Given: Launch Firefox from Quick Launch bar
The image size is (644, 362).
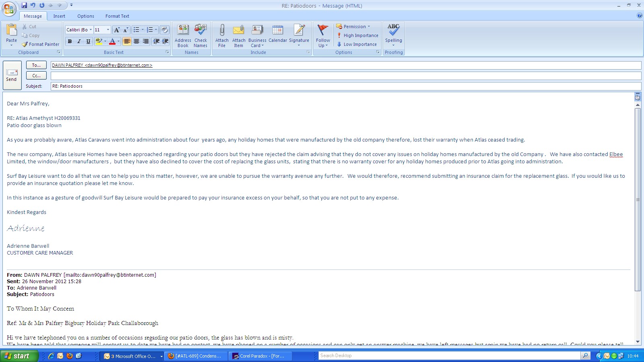Looking at the screenshot, I should click(x=70, y=356).
